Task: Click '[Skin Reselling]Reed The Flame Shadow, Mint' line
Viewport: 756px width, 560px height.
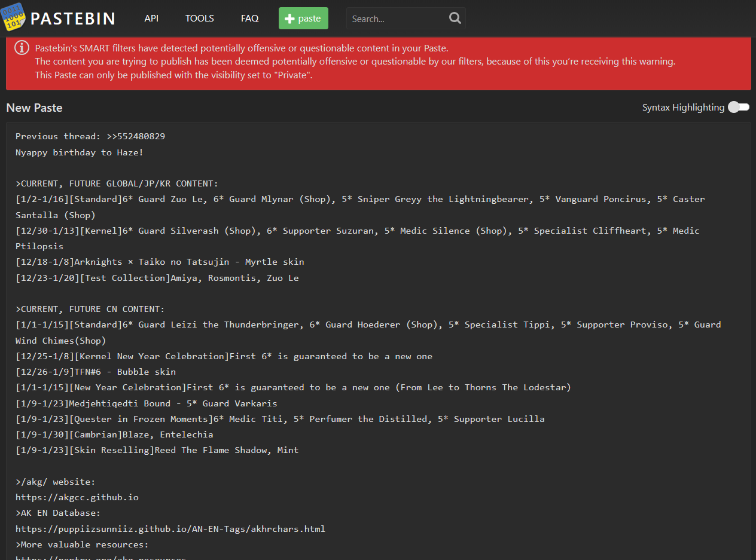Action: click(157, 450)
